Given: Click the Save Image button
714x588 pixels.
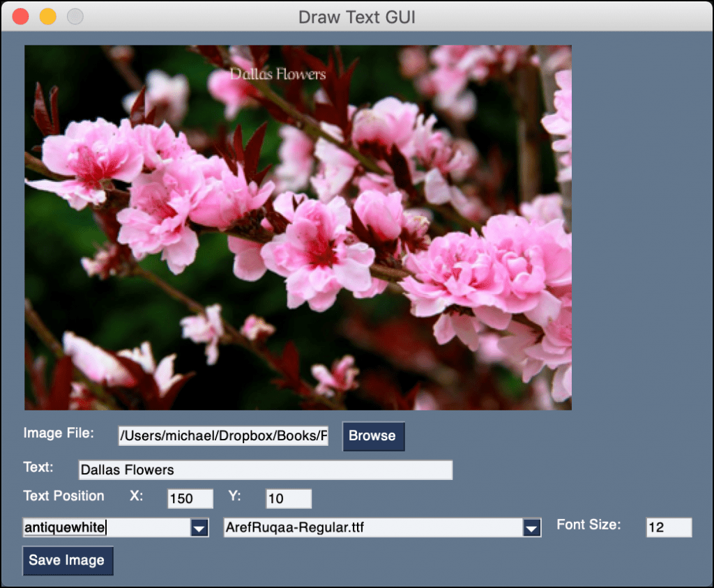Looking at the screenshot, I should point(68,561).
